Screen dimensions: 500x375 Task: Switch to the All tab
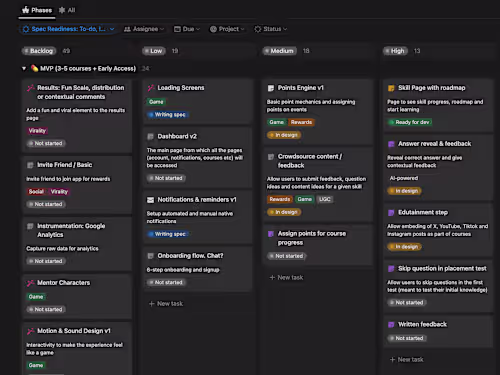67,10
